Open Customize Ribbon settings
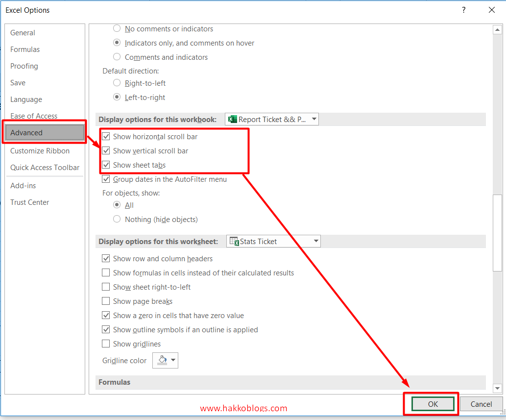Viewport: 506px width, 420px height. [x=40, y=150]
